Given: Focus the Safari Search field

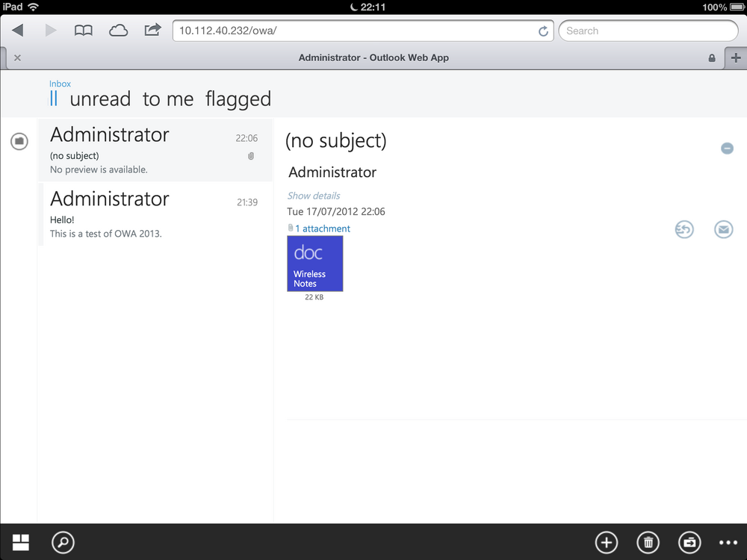Looking at the screenshot, I should (x=648, y=31).
